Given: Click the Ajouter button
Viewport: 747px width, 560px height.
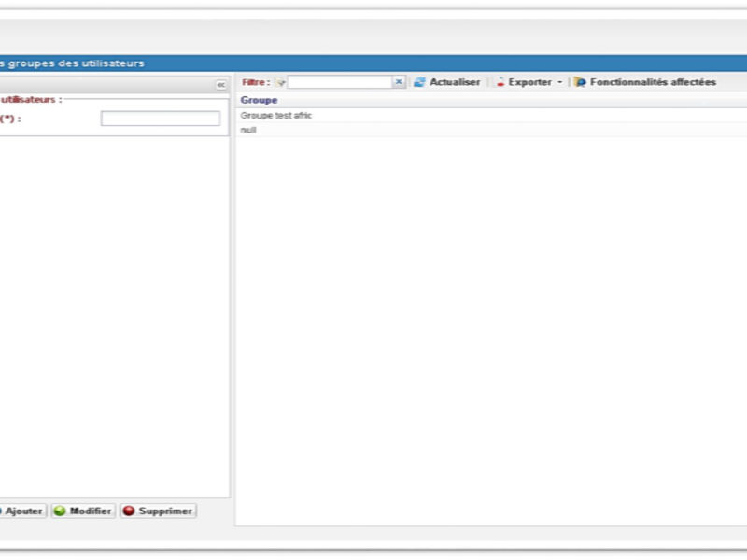Looking at the screenshot, I should (22, 511).
